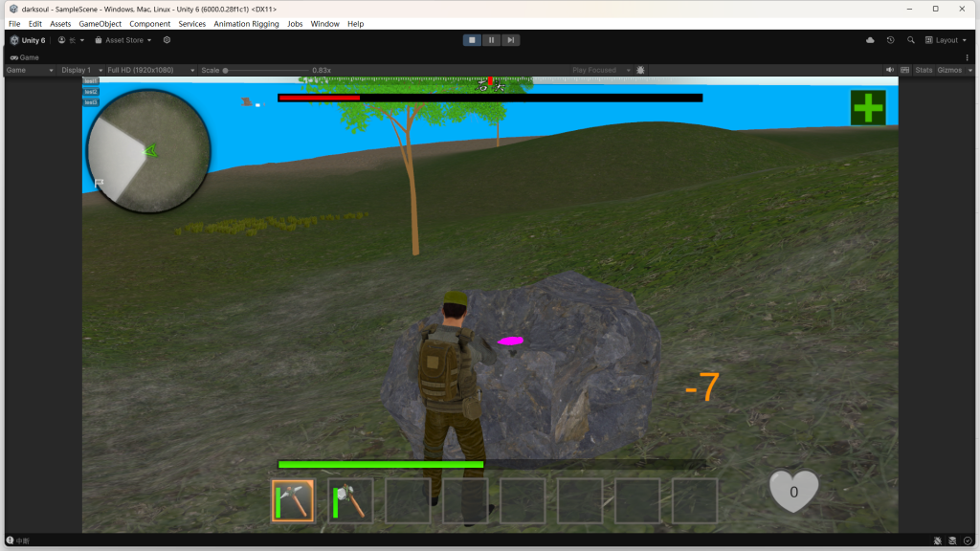Expand the Display 1 dropdown
The width and height of the screenshot is (980, 551).
pyautogui.click(x=79, y=70)
